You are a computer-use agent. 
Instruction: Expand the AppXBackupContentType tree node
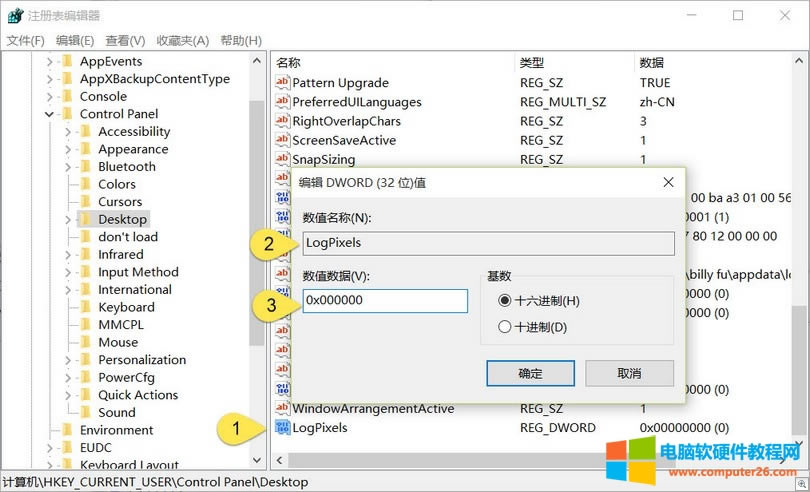[x=50, y=79]
